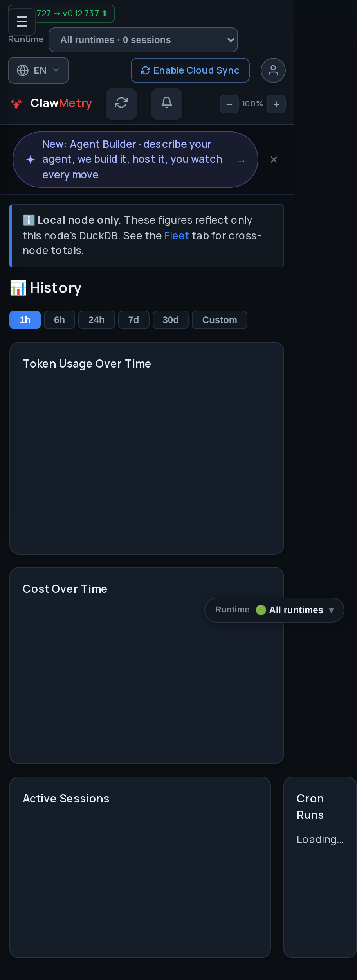
Task: Switch history range to 24h
Action: click(x=97, y=320)
